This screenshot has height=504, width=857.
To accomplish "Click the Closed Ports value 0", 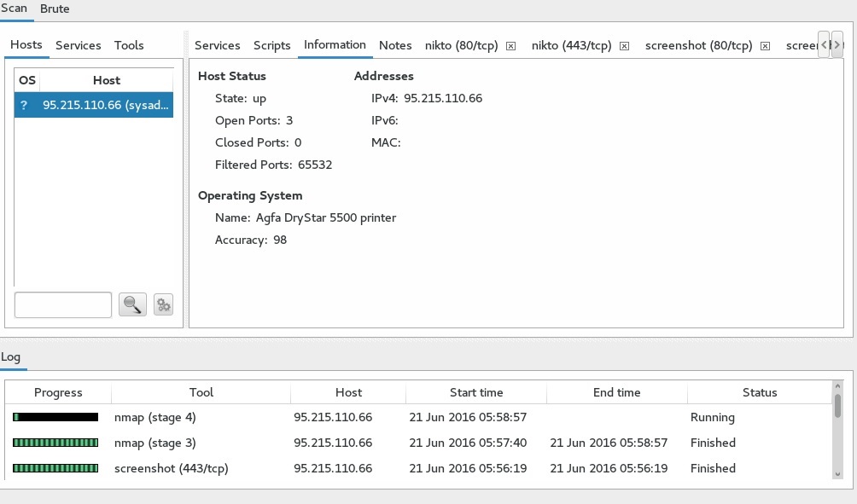I will (298, 142).
